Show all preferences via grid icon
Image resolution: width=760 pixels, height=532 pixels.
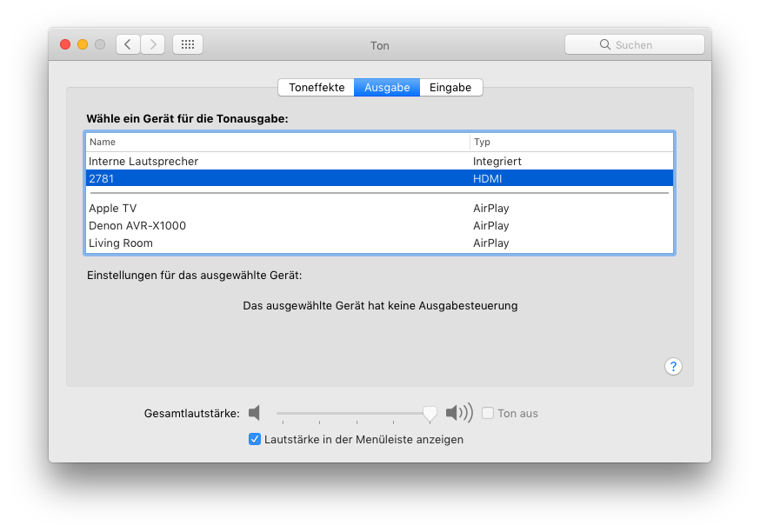(x=188, y=44)
